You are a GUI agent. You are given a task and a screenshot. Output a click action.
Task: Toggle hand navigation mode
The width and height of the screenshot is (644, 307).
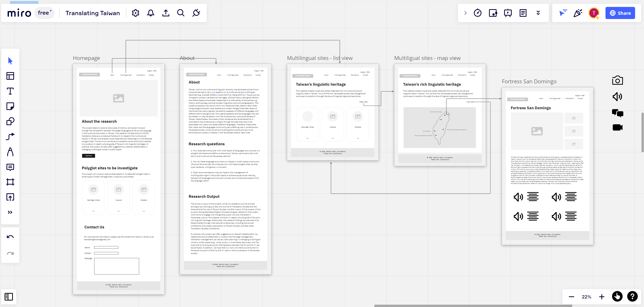(617, 297)
